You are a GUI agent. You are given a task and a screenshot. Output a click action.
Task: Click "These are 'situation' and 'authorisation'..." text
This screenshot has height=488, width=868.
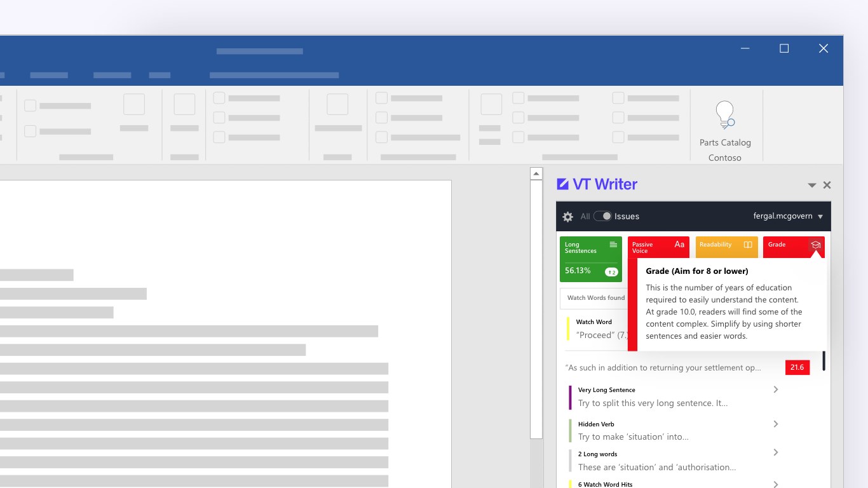[x=657, y=467]
